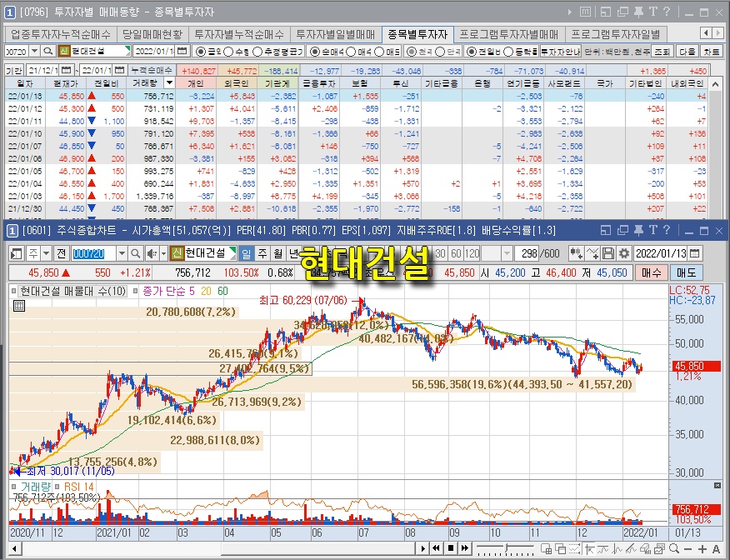This screenshot has width=730, height=560.
Task: Click the stop playback button below chart
Action: [450, 547]
